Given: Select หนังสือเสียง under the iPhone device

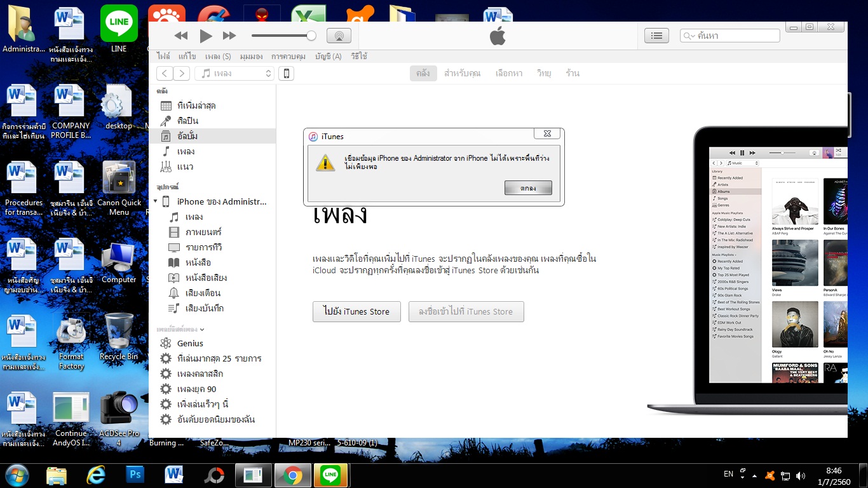Looking at the screenshot, I should [213, 278].
